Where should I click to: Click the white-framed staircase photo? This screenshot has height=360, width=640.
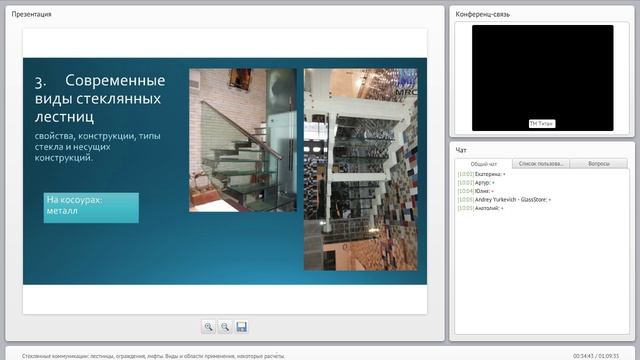pyautogui.click(x=361, y=169)
